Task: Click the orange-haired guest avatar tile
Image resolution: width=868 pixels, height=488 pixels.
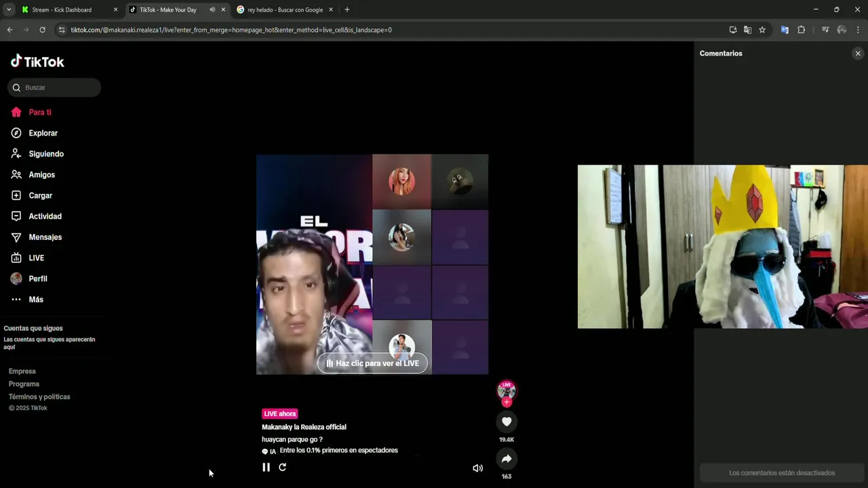Action: [x=401, y=182]
